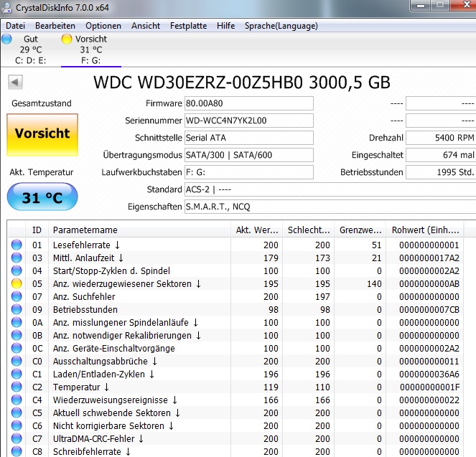Viewport: 476px width, 457px height.
Task: Click status icon of Wiederzuweisungsereignisse row
Action: (x=17, y=400)
